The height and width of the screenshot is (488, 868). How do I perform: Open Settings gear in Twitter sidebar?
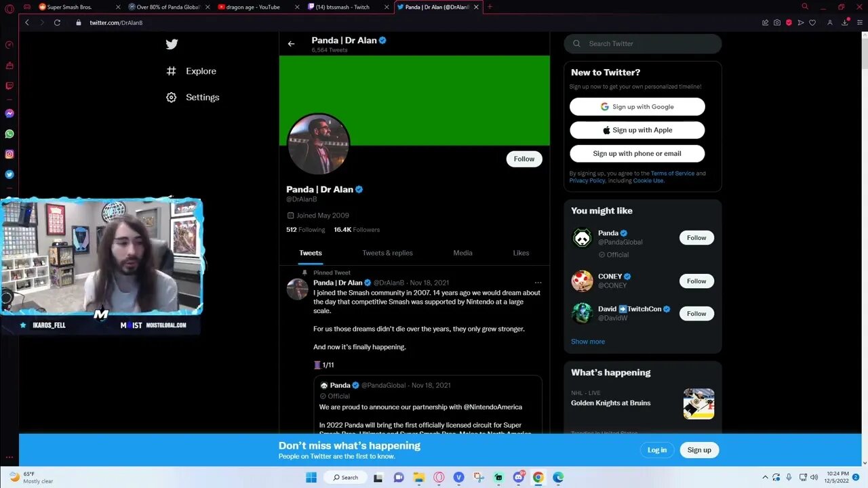pyautogui.click(x=172, y=97)
